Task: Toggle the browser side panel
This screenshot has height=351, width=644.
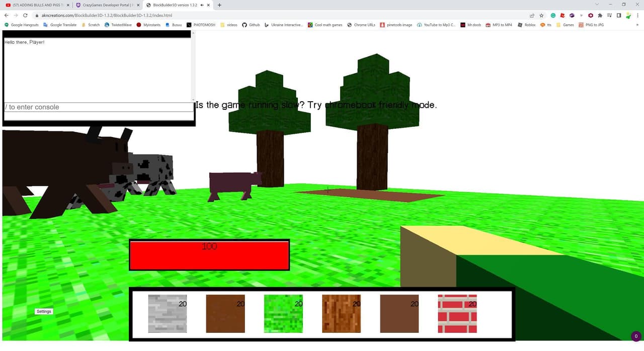Action: [x=619, y=16]
